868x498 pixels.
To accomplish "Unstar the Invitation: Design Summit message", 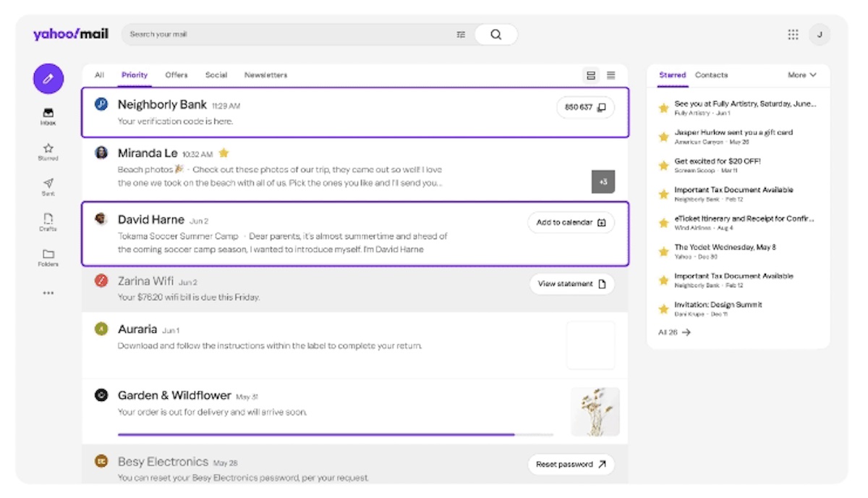I will [663, 309].
